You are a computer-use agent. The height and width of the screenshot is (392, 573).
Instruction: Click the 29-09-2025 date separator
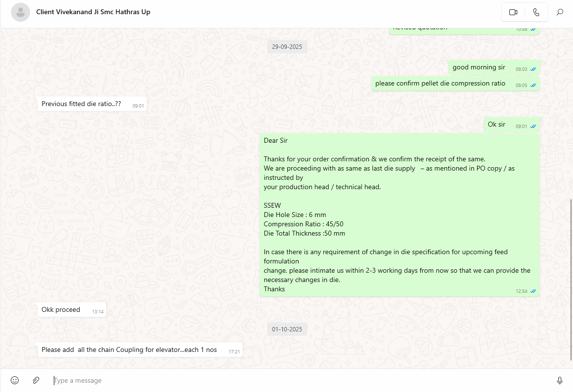click(287, 47)
